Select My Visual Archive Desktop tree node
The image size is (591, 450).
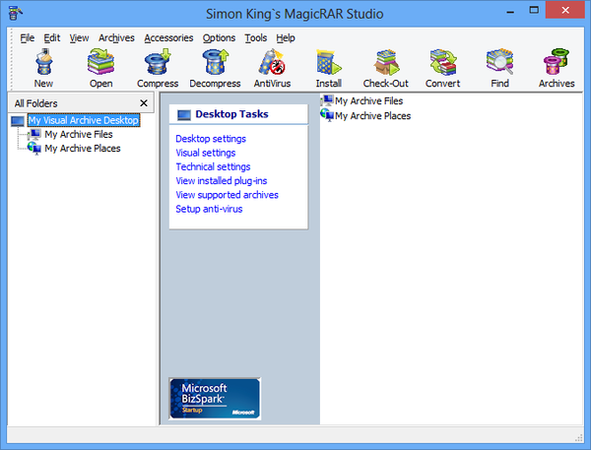[84, 120]
